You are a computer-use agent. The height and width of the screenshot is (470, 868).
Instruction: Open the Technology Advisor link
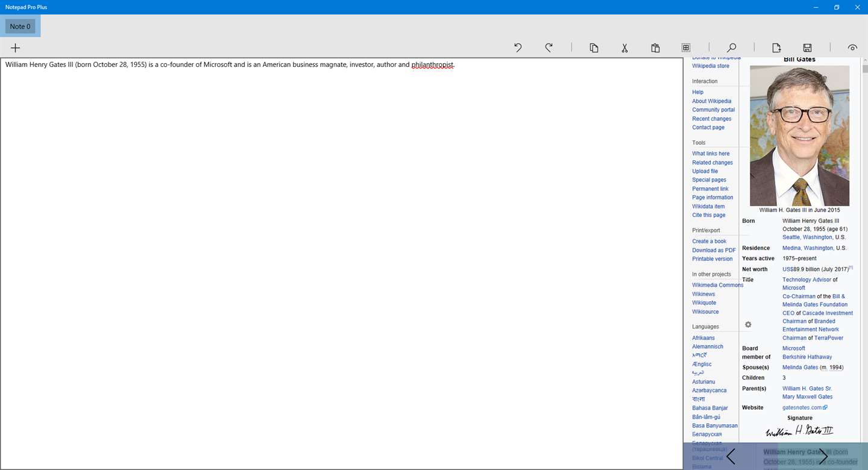[807, 280]
